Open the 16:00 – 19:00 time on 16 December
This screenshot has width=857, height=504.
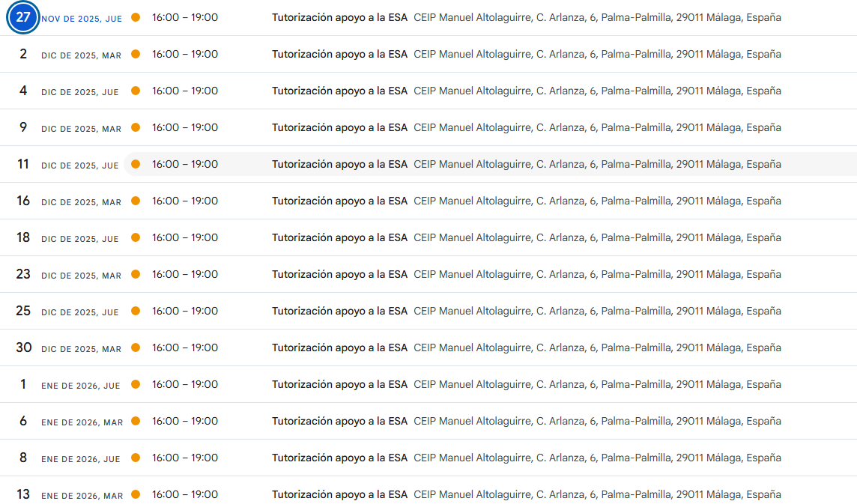click(185, 201)
